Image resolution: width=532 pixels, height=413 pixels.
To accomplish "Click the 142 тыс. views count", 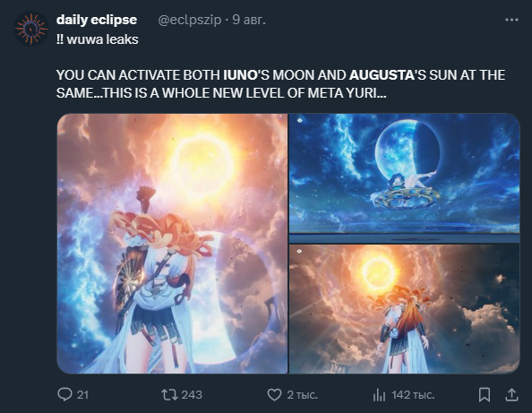I will [x=413, y=395].
